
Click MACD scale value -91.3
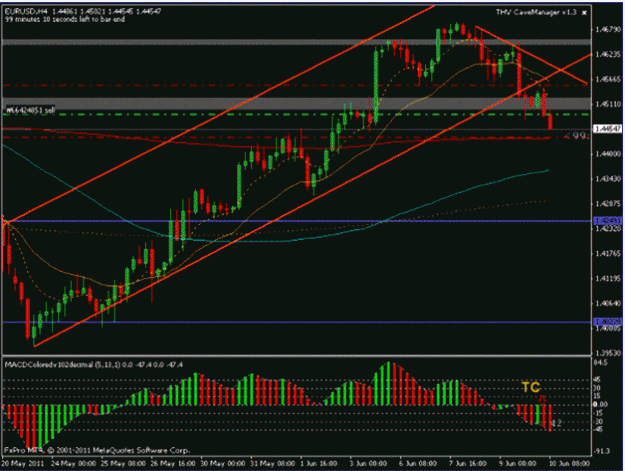(602, 451)
